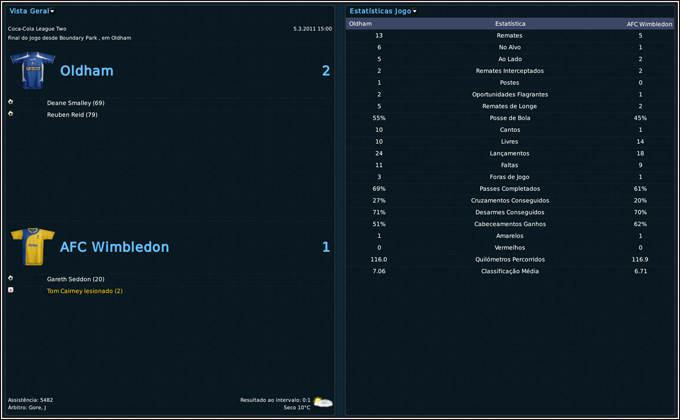Click the goal ball icon beside Gareth Seddon

tap(10, 278)
